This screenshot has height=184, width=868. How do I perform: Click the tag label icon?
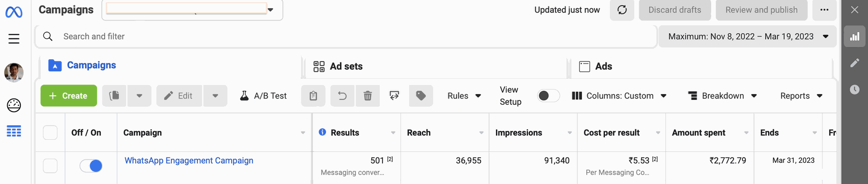tap(421, 96)
